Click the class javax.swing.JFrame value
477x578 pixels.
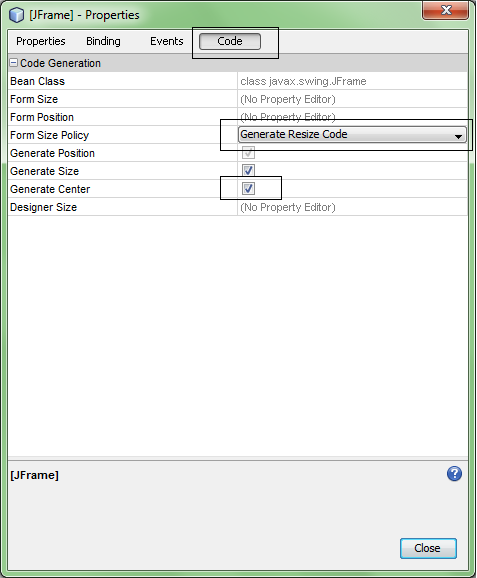click(x=303, y=81)
